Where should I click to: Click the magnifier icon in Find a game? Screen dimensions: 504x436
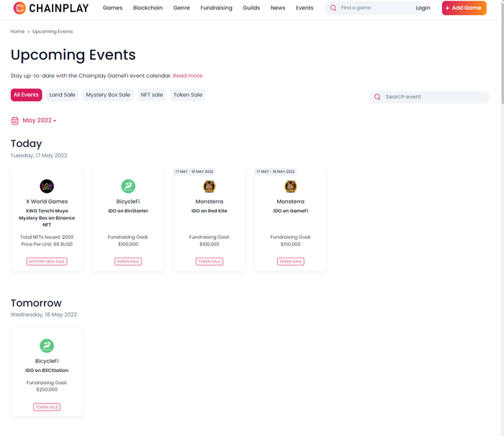333,8
